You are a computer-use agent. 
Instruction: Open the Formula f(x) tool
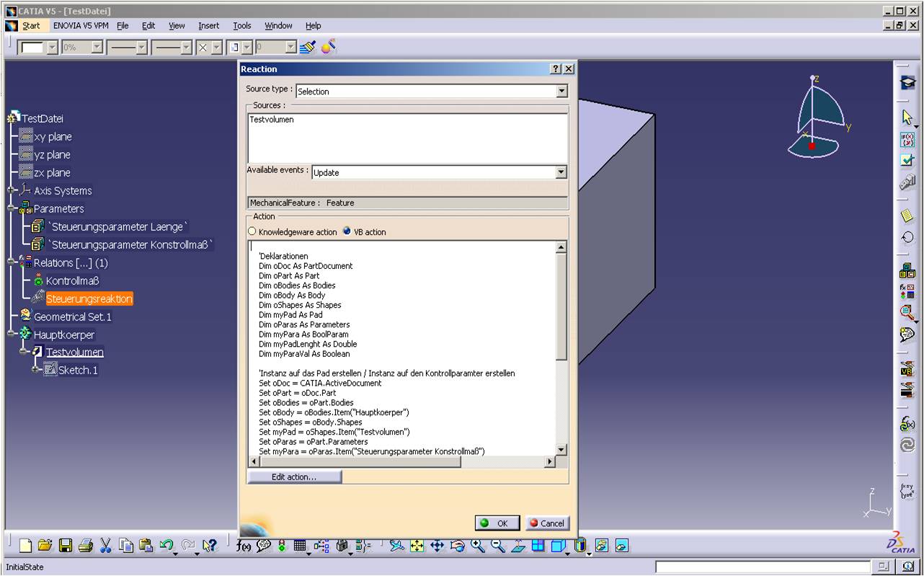click(x=243, y=546)
